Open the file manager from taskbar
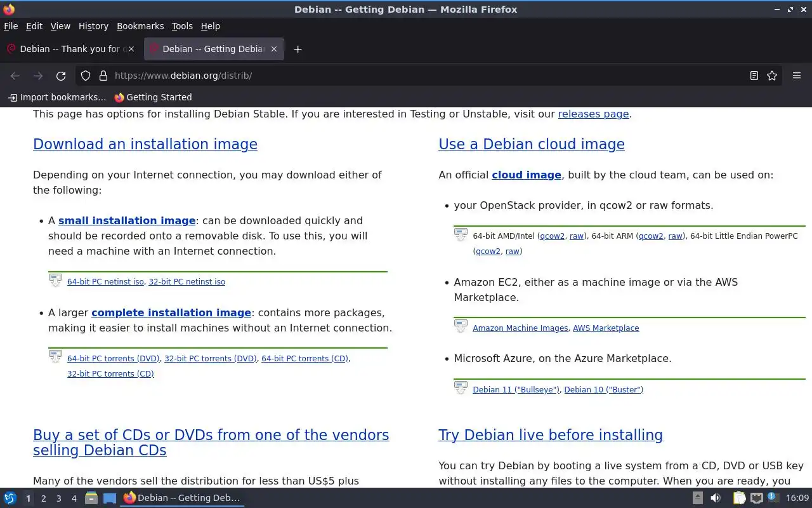 click(91, 498)
